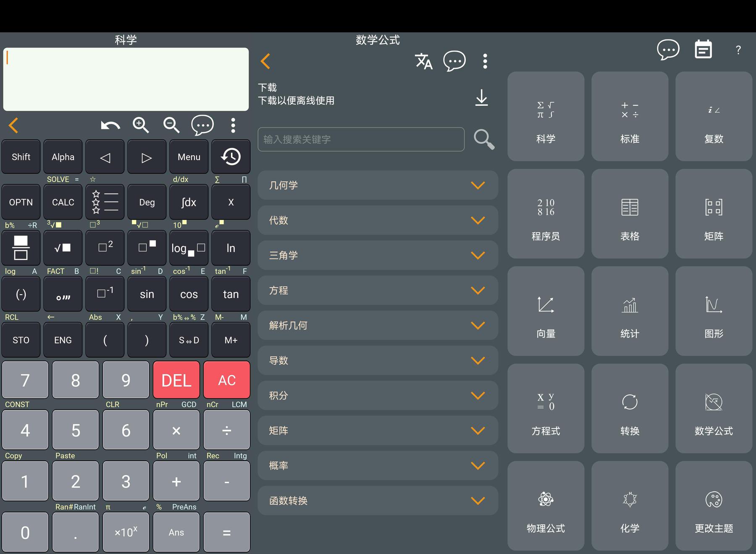
Task: Toggle the Alpha key
Action: coord(63,157)
